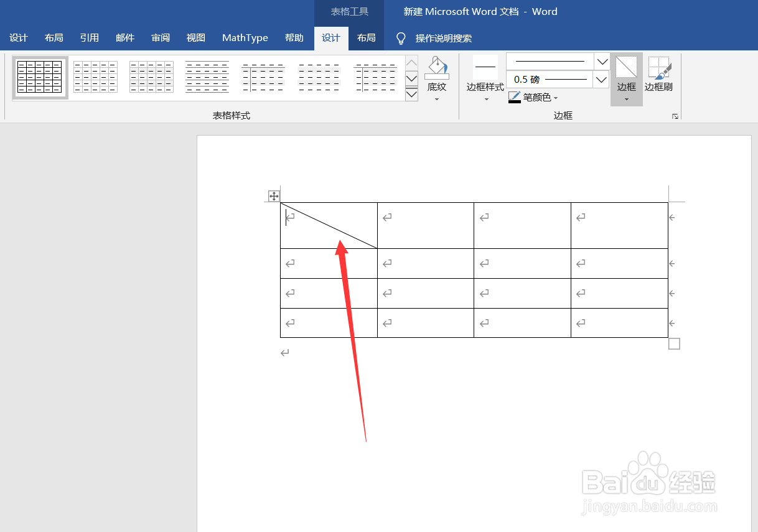Open the 帮助 tab
The height and width of the screenshot is (532, 758).
[294, 38]
